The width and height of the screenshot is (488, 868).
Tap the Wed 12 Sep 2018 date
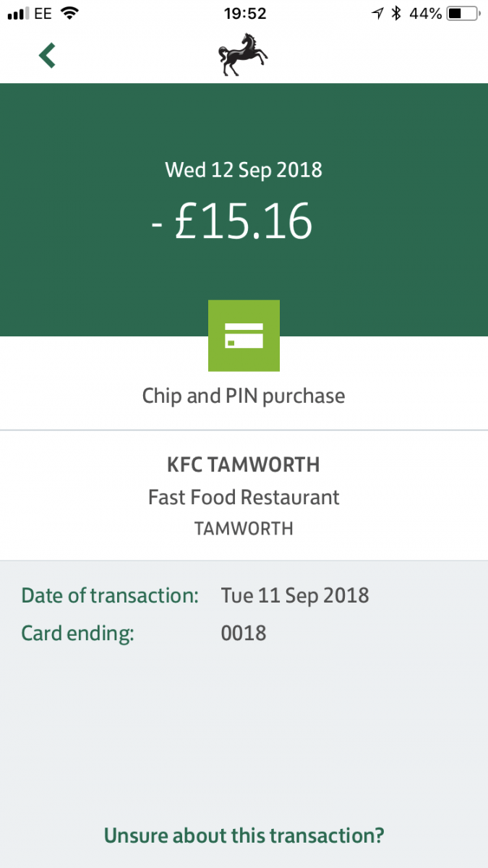coord(244,170)
